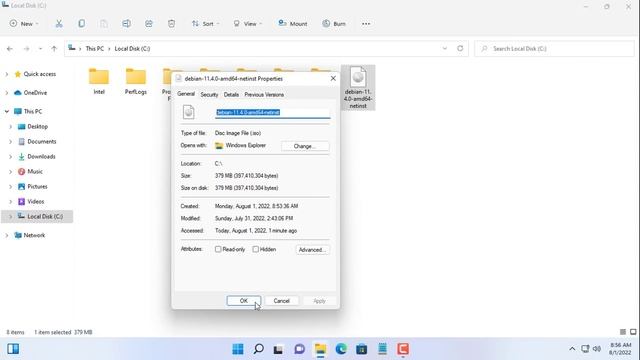Select Downloads in navigation pane

[x=41, y=157]
